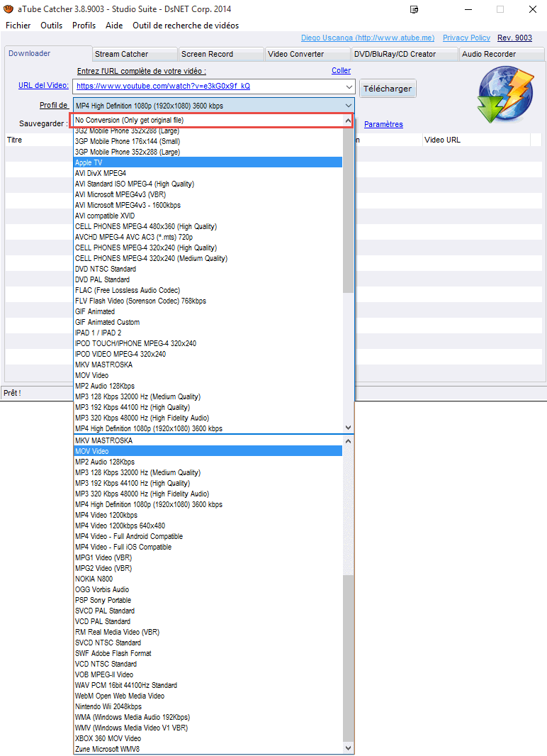Screen dimensions: 547x756
Task: Open the Profils menu
Action: coord(84,26)
